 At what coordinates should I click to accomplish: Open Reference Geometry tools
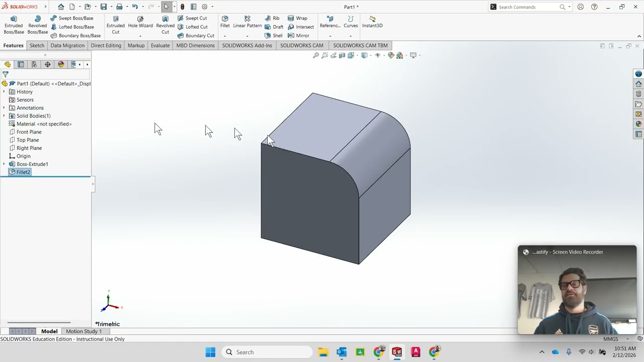pos(330,22)
